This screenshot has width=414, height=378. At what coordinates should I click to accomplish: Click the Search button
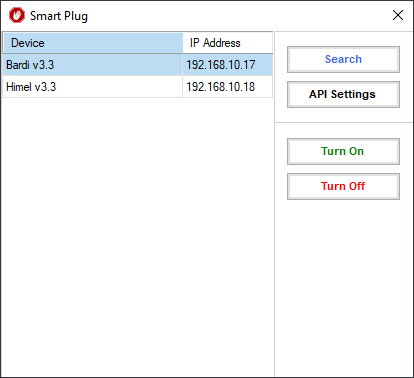coord(343,59)
